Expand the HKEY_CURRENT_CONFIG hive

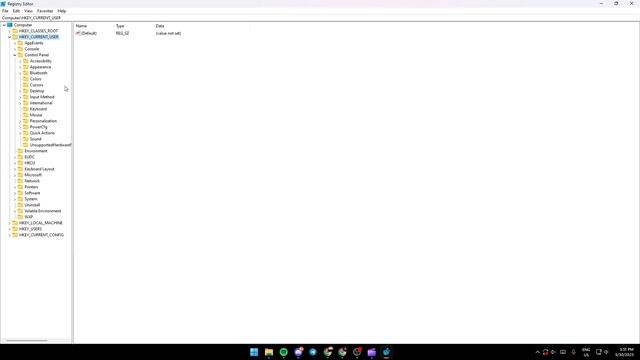[x=10, y=235]
